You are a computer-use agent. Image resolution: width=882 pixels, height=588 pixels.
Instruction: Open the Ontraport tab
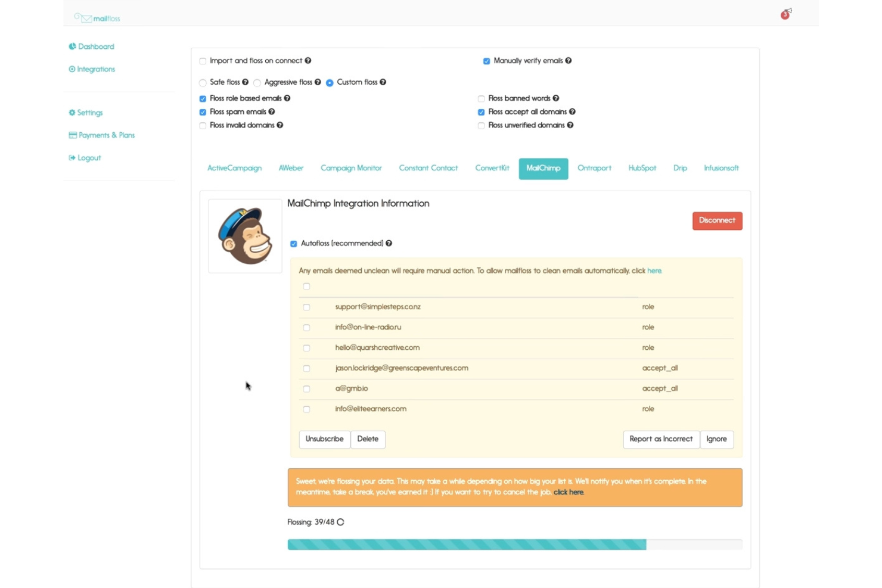tap(594, 169)
